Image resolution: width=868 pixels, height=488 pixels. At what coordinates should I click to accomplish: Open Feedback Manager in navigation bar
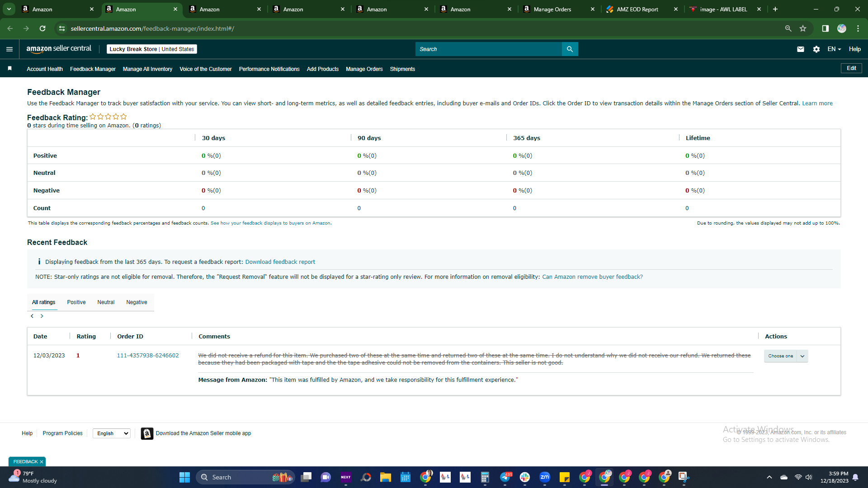click(93, 69)
